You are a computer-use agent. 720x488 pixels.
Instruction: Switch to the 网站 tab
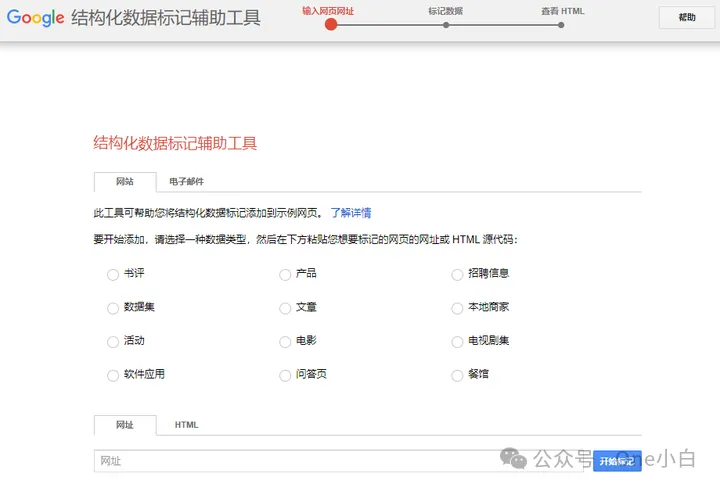(x=125, y=182)
